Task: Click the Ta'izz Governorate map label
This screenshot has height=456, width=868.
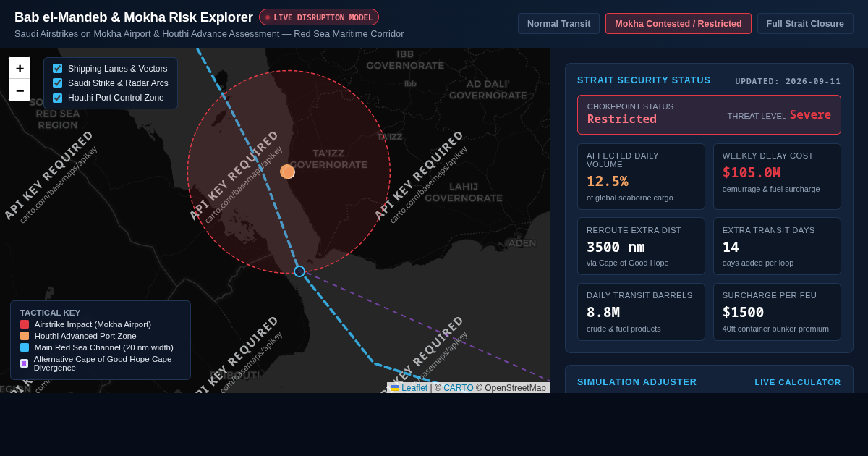Action: point(328,159)
